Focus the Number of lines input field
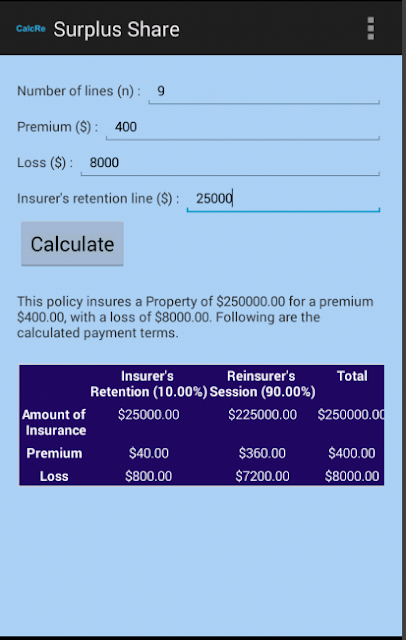406x640 pixels. coord(264,91)
